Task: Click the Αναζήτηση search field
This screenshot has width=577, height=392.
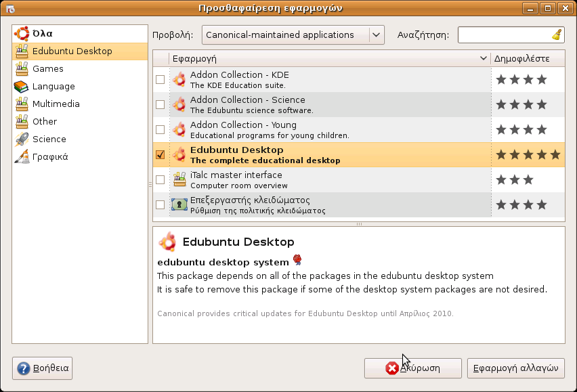Action: click(x=511, y=35)
